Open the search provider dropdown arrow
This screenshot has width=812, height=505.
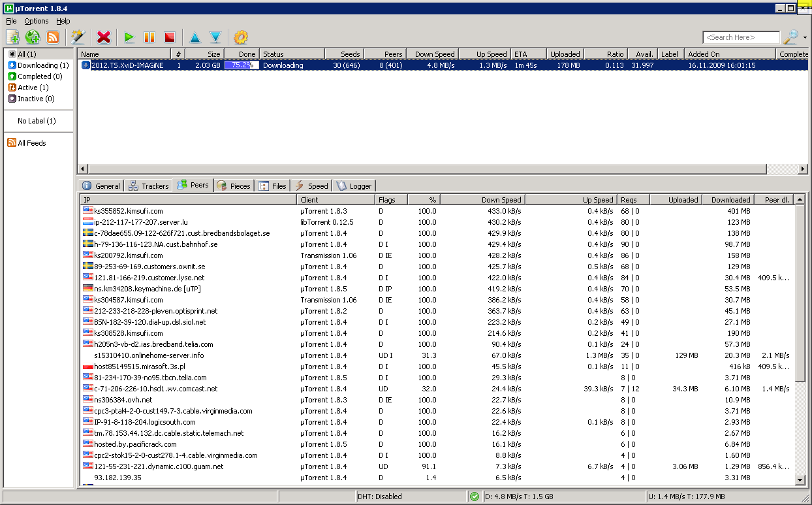805,38
